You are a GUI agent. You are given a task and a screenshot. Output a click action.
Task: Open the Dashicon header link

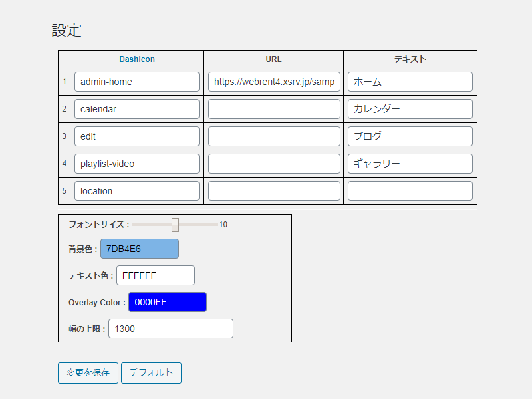click(x=137, y=59)
